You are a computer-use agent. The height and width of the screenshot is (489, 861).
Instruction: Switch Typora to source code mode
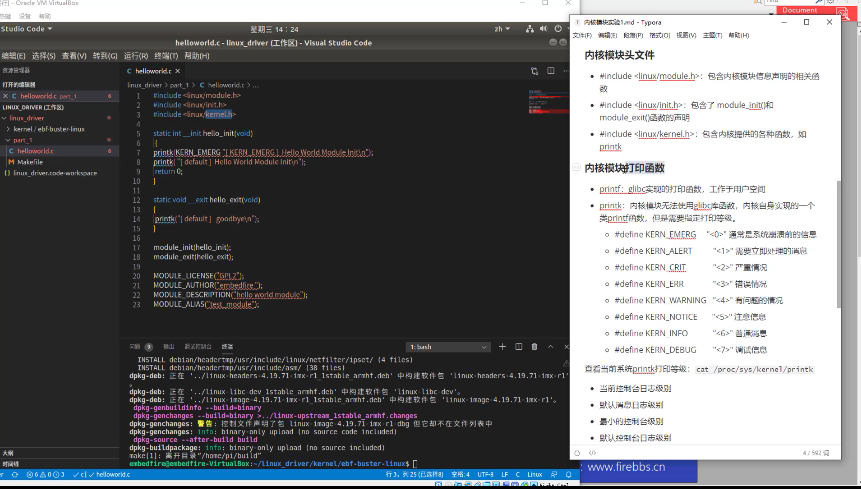coord(590,452)
